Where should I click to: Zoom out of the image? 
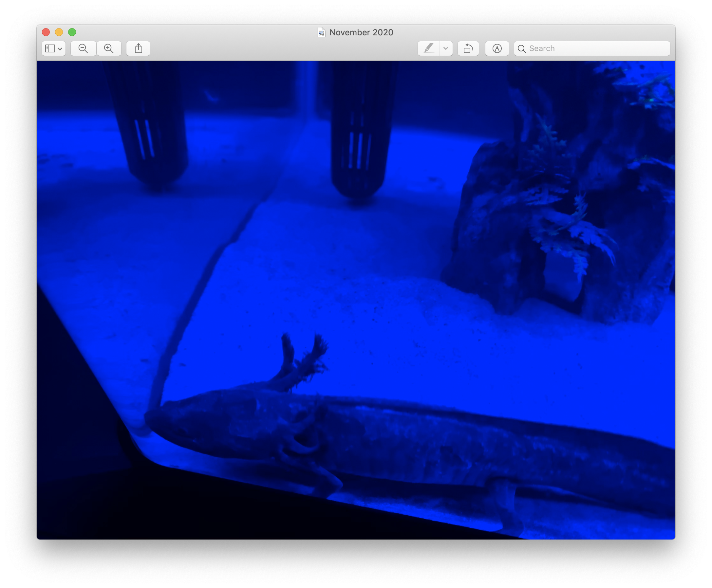click(x=84, y=48)
